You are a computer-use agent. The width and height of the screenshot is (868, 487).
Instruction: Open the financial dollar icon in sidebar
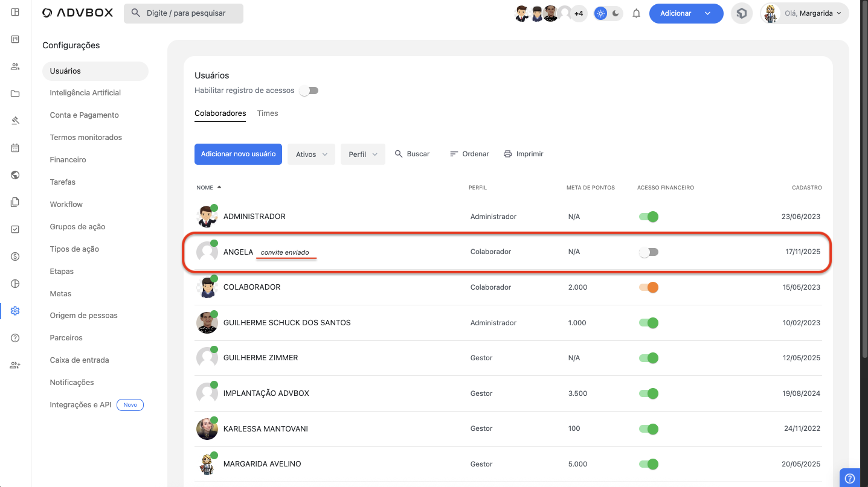point(15,256)
